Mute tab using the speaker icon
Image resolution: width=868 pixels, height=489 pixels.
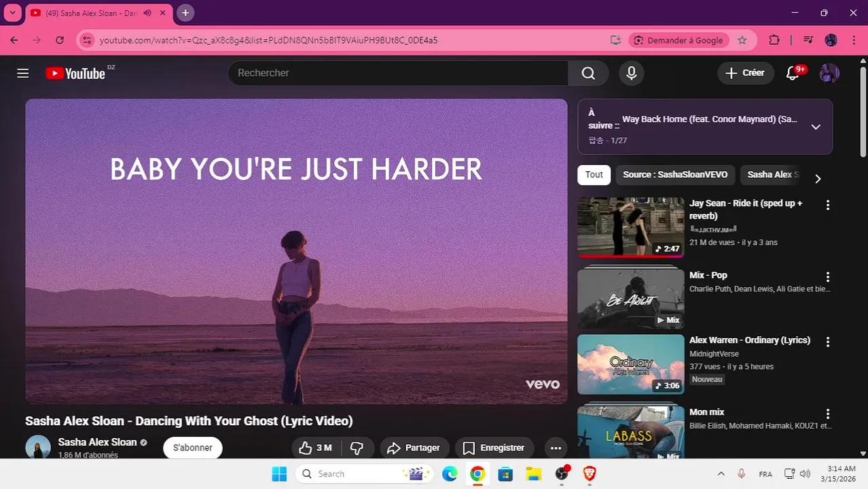[x=147, y=13]
